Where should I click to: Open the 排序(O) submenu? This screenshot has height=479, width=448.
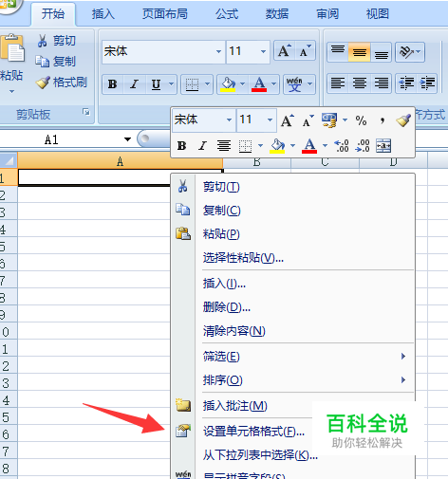[x=293, y=379]
